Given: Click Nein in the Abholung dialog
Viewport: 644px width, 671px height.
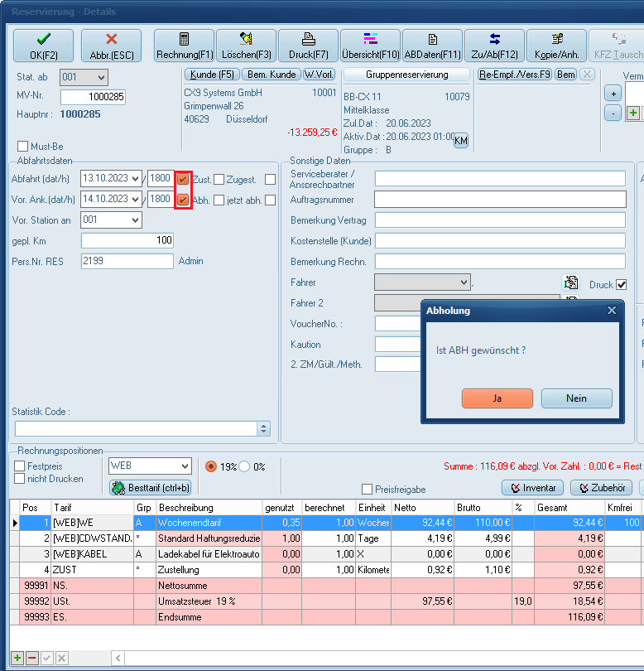Looking at the screenshot, I should (x=576, y=398).
